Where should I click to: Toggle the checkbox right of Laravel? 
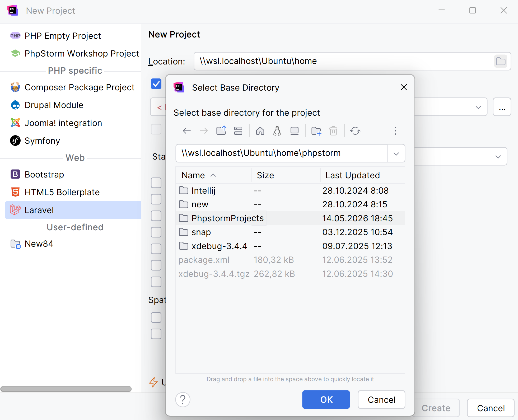pos(156,216)
